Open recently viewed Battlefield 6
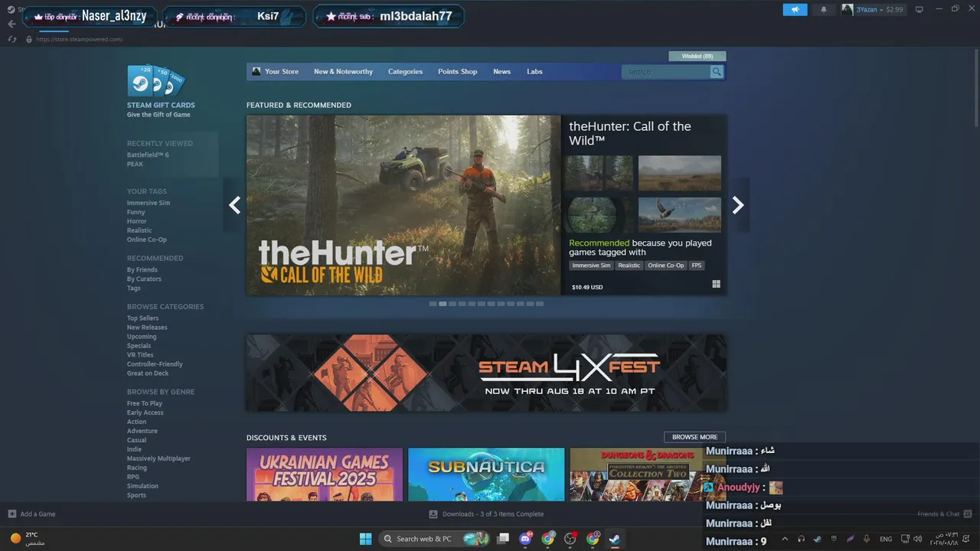 148,155
